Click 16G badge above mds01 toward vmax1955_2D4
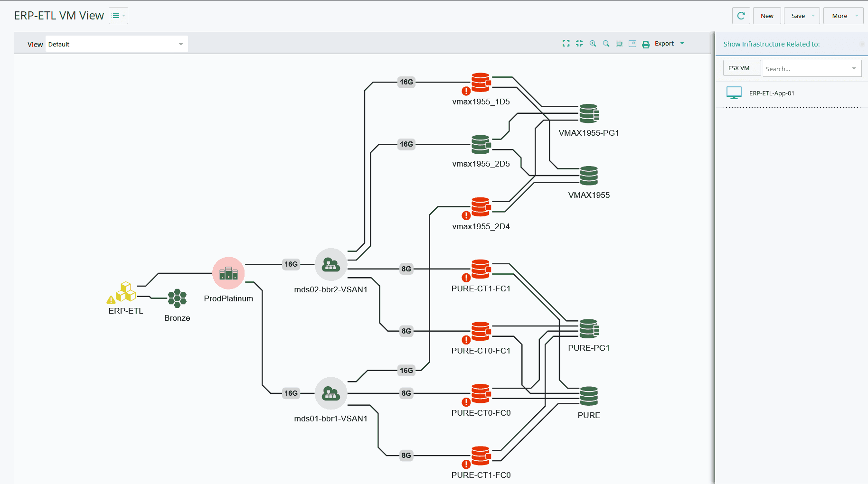Image resolution: width=868 pixels, height=484 pixels. [x=406, y=371]
